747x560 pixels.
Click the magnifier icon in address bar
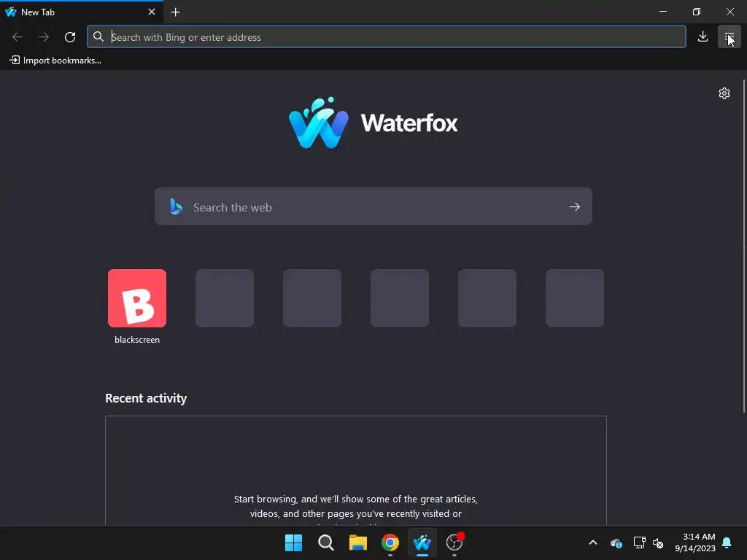[98, 36]
